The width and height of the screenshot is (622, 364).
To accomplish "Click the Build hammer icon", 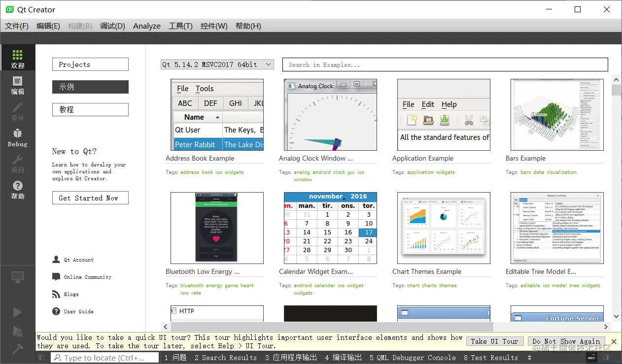I will 17,349.
